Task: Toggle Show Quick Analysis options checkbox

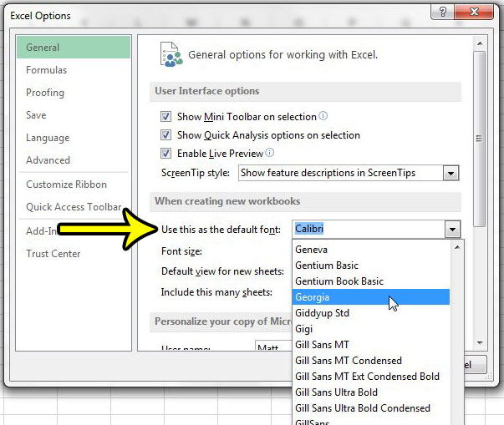Action: [165, 134]
